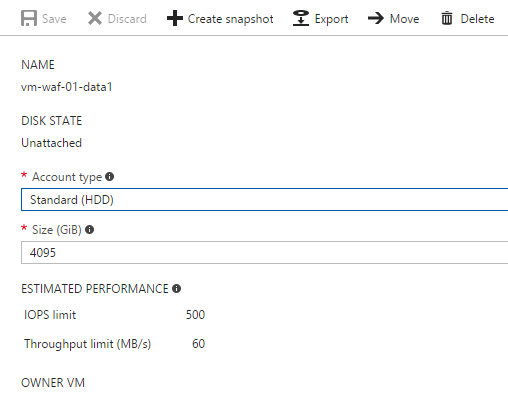Open the Account type Standard (HDD) dropdown
Screen dimensions: 508x397
point(264,200)
